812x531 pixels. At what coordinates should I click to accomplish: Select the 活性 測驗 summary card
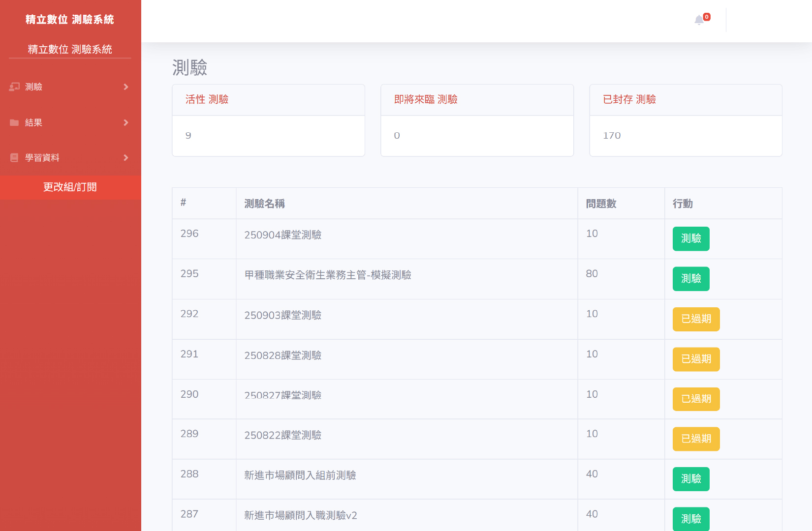(x=268, y=120)
